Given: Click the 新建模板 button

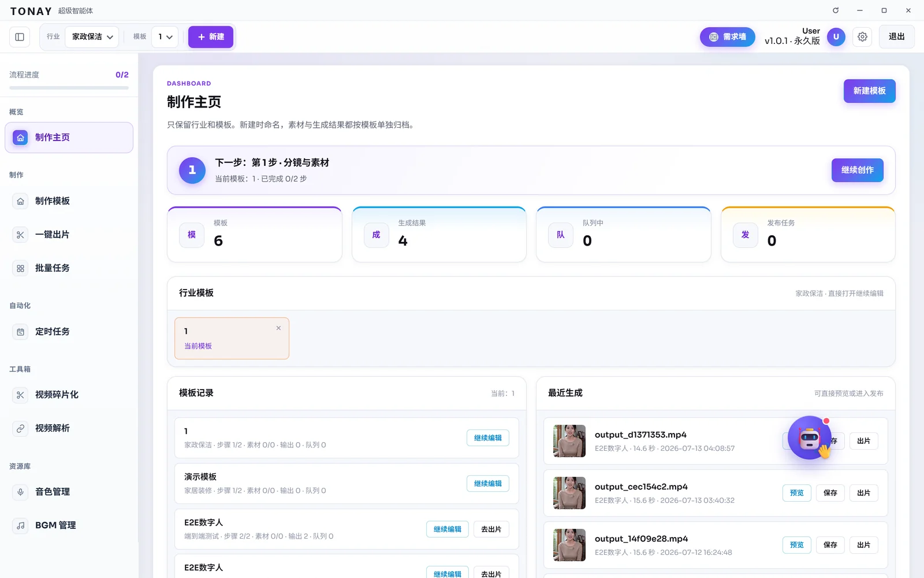Looking at the screenshot, I should coord(870,91).
